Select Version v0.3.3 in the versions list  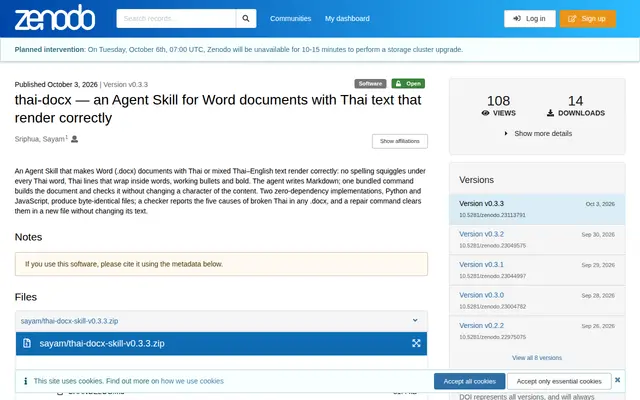[x=537, y=209]
